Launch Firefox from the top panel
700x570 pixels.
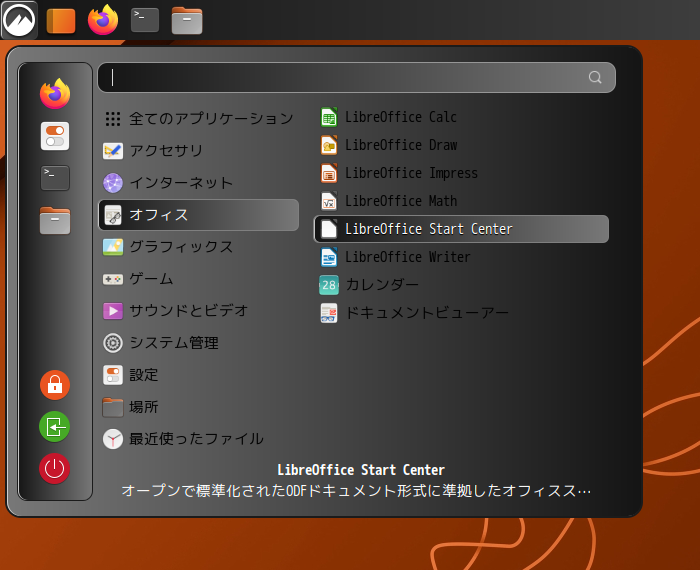point(103,20)
